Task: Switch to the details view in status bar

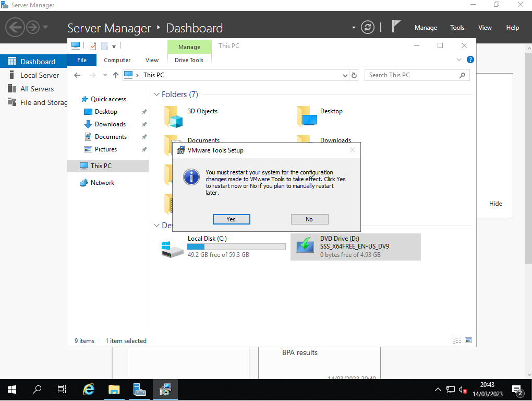Action: tap(457, 340)
